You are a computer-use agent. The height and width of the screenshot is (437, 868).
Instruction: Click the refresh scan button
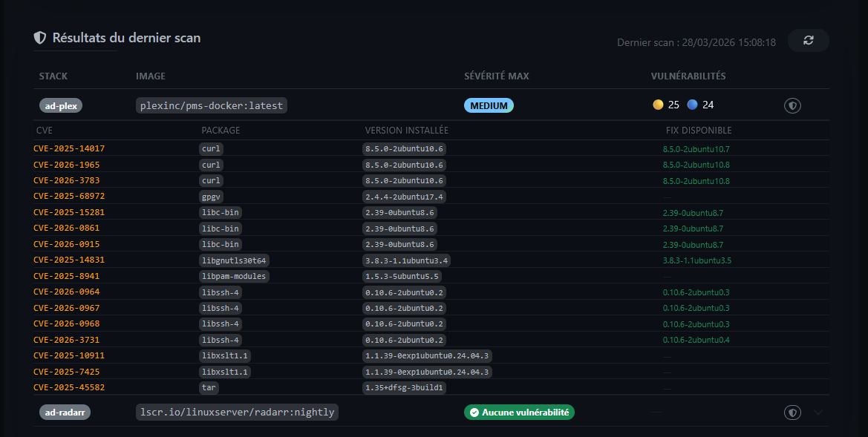808,41
